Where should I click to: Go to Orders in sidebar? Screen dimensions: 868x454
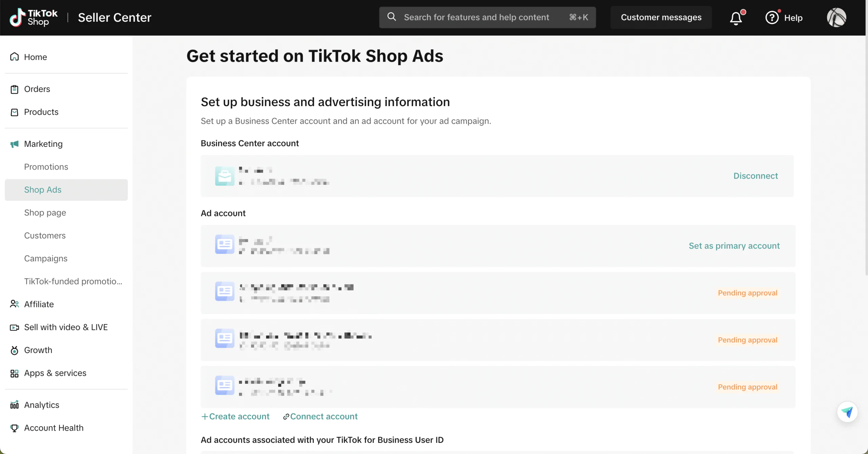[x=37, y=89]
